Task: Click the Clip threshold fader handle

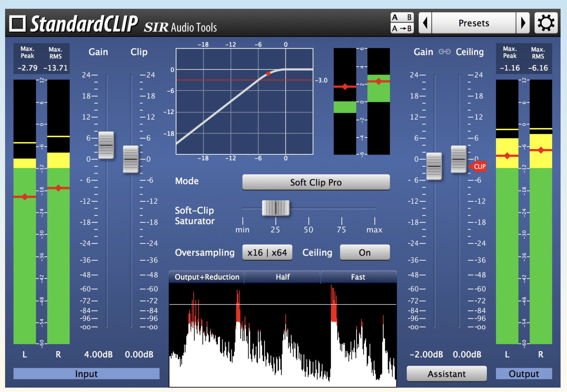Action: (x=131, y=159)
